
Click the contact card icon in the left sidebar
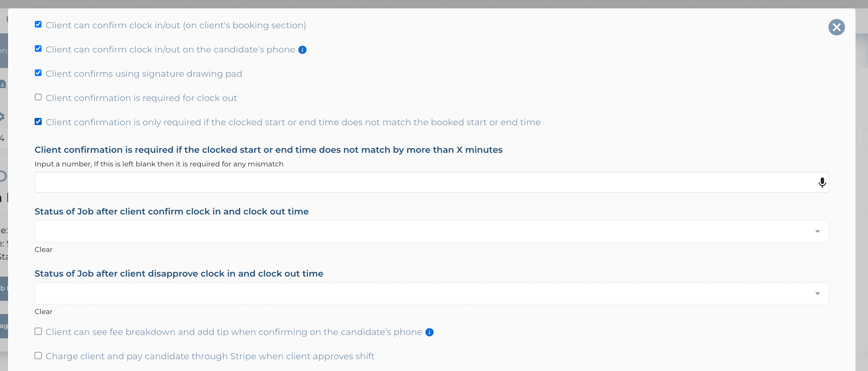(x=3, y=84)
